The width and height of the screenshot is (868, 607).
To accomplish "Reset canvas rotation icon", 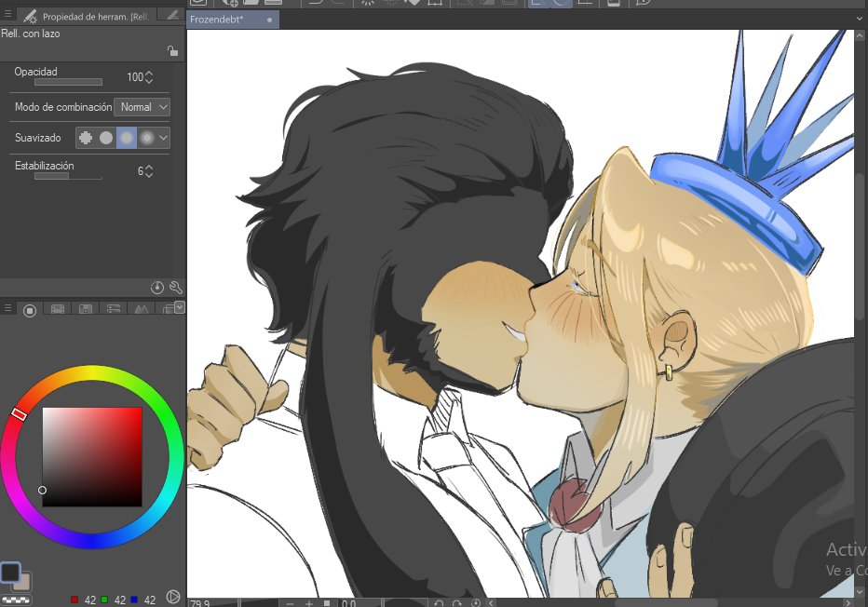I will click(476, 603).
